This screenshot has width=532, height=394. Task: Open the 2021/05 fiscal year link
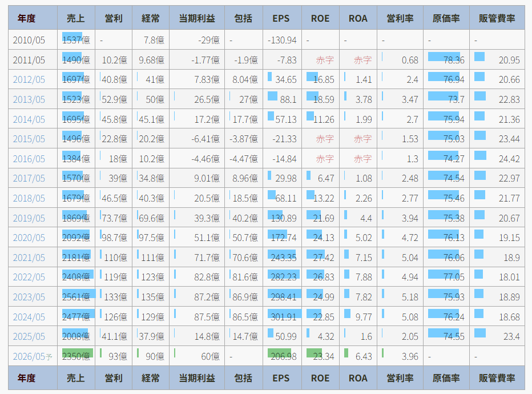(29, 258)
